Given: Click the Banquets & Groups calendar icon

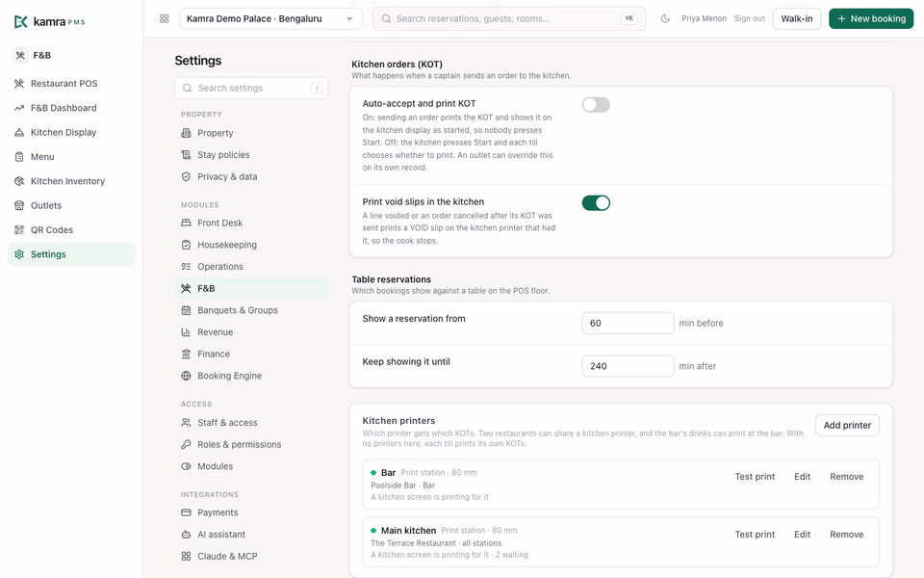Looking at the screenshot, I should [186, 310].
